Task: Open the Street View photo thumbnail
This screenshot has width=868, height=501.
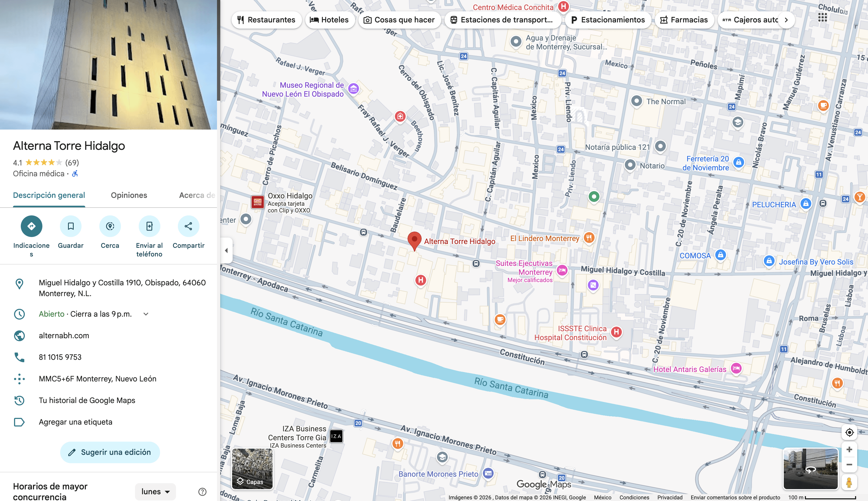Action: (x=810, y=469)
